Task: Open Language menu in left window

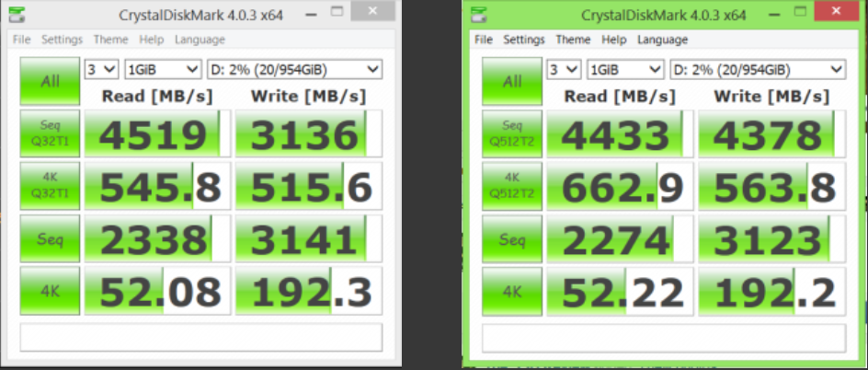Action: [200, 40]
